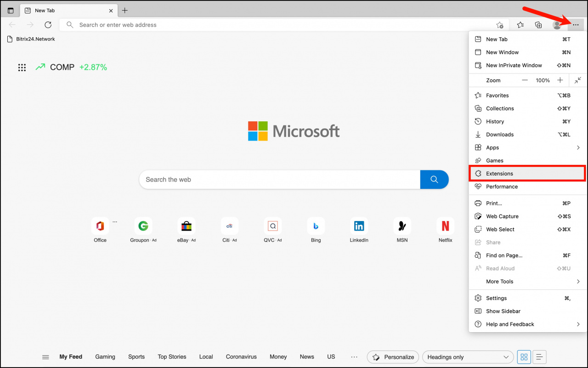Choose Web Select from the menu

(x=528, y=229)
